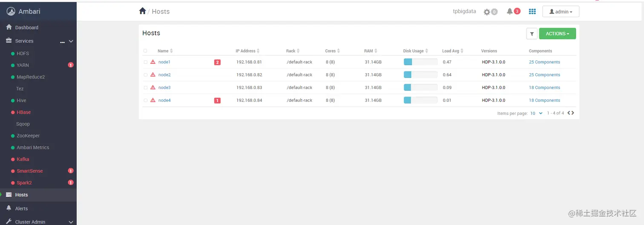Open the ACTIONS dropdown button
Image resolution: width=644 pixels, height=225 pixels.
pos(558,34)
